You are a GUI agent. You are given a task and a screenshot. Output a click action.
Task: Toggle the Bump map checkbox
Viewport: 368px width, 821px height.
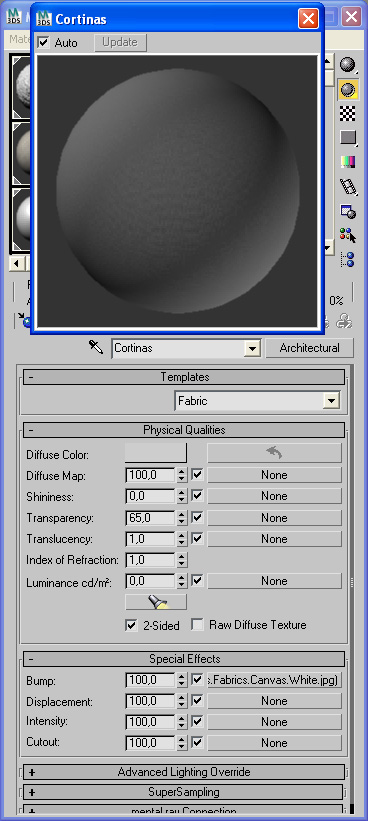pyautogui.click(x=197, y=680)
